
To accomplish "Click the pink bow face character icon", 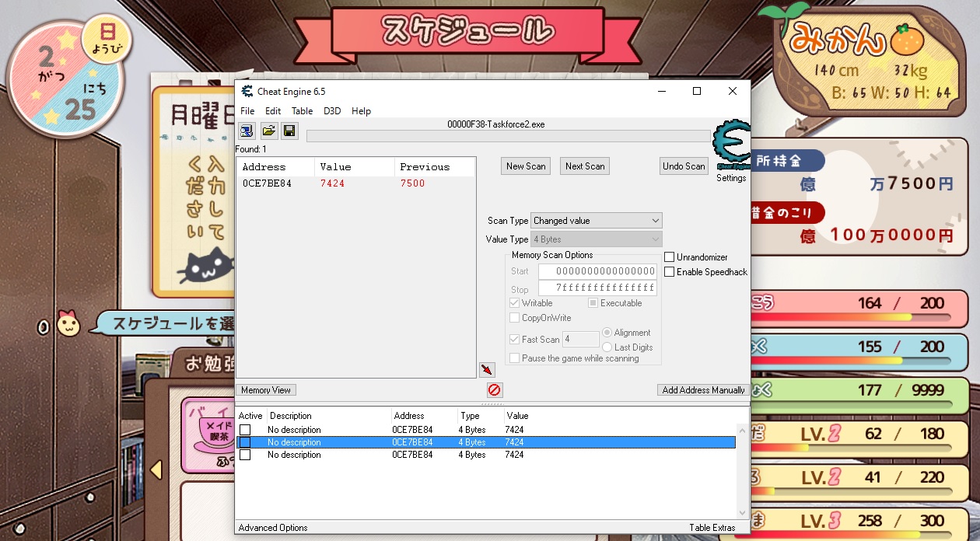I will 68,323.
